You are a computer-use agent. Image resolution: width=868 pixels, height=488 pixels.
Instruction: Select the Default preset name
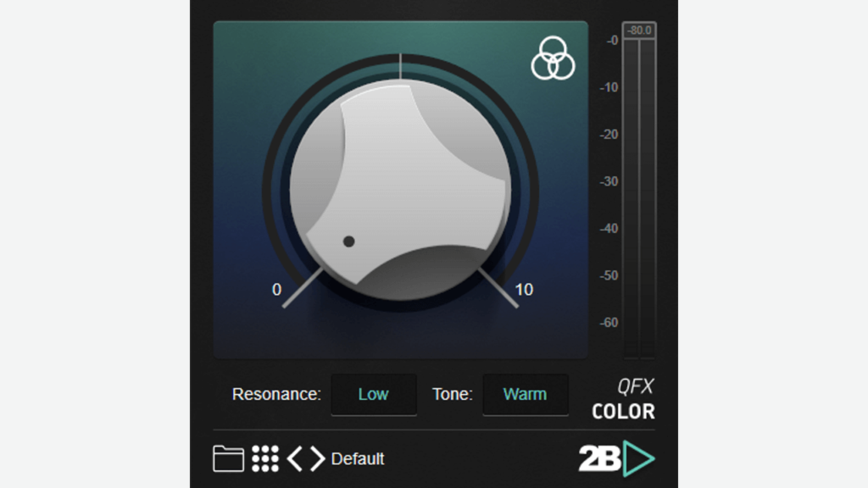[x=358, y=458]
